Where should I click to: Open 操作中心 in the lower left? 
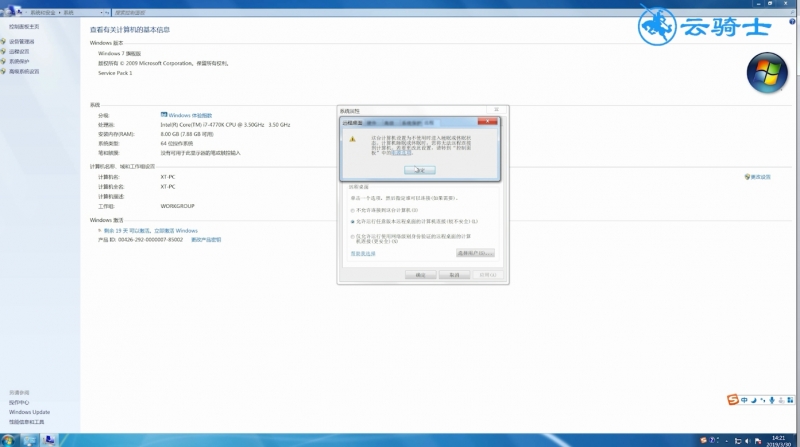tap(19, 403)
